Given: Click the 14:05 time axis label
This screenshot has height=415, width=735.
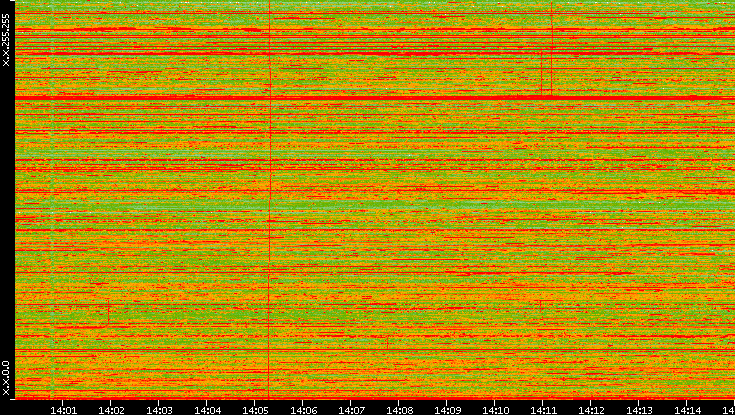Looking at the screenshot, I should [255, 410].
